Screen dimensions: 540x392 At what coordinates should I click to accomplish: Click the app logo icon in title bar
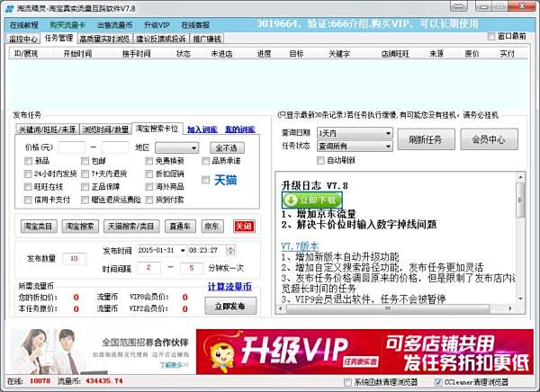[x=10, y=8]
